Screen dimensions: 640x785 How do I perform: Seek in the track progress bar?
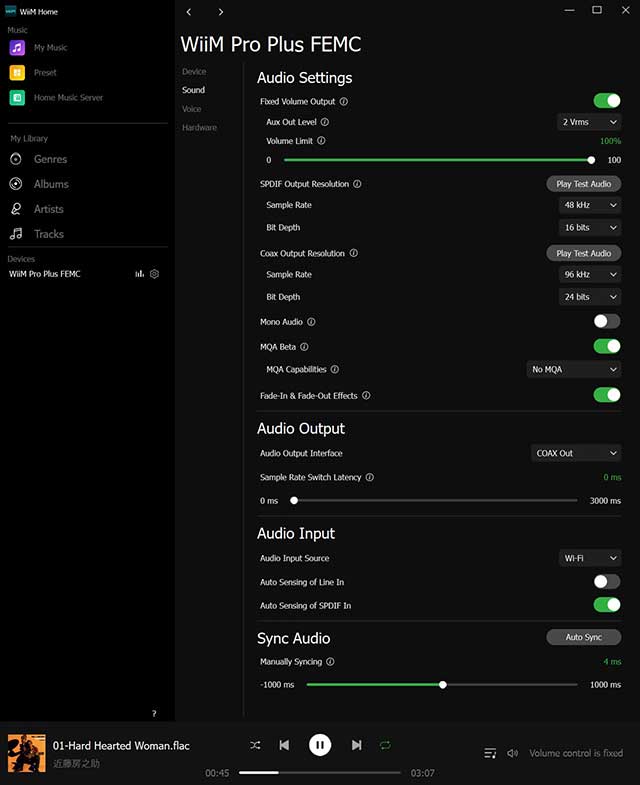tap(320, 772)
